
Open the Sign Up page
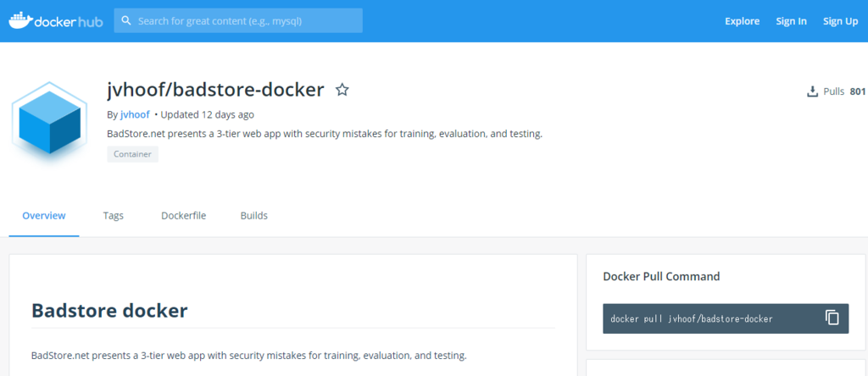840,21
